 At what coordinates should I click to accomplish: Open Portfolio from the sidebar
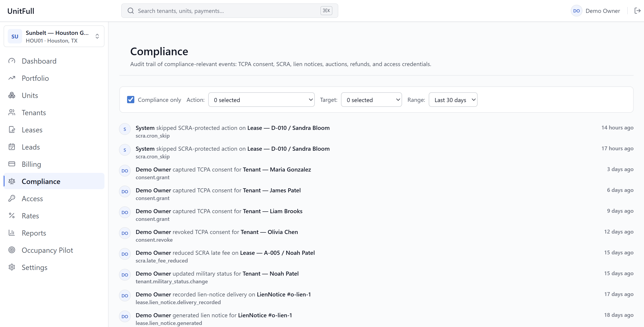pyautogui.click(x=54, y=78)
